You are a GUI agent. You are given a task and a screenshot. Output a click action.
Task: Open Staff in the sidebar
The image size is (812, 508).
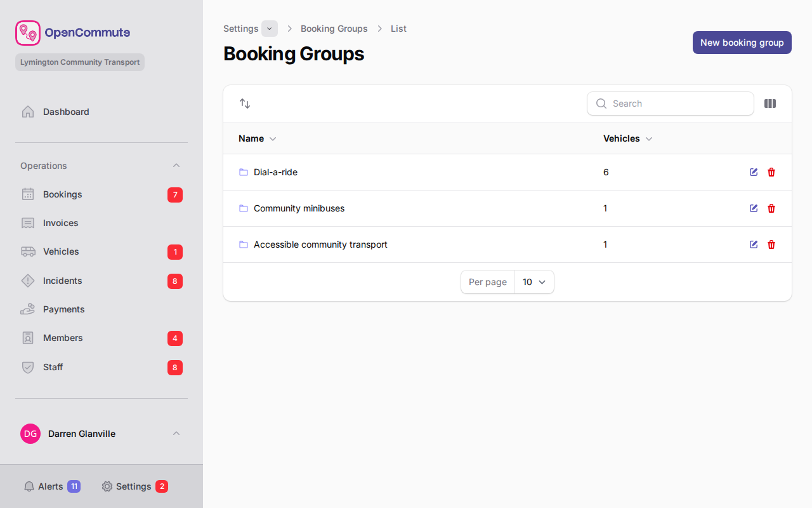pos(101,367)
